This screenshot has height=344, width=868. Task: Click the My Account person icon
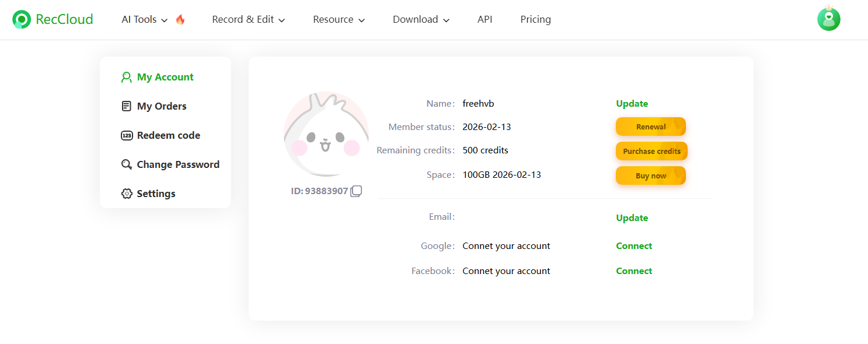[x=126, y=77]
